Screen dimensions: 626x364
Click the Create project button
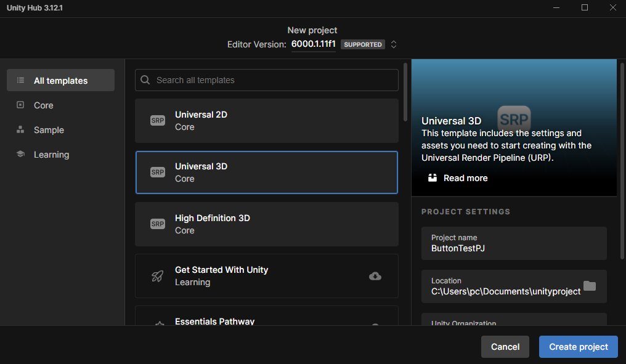coord(579,346)
